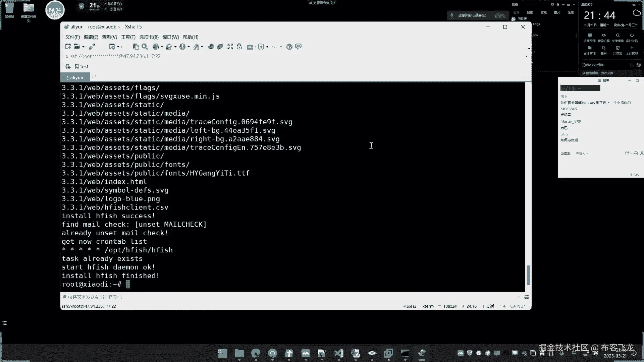This screenshot has height=362, width=644.
Task: Expand the encoding globe dropdown arrow
Action: 189,47
